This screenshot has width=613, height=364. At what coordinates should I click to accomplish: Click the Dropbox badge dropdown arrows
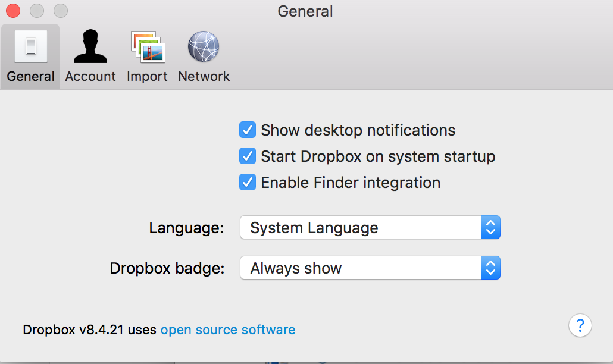pos(490,268)
